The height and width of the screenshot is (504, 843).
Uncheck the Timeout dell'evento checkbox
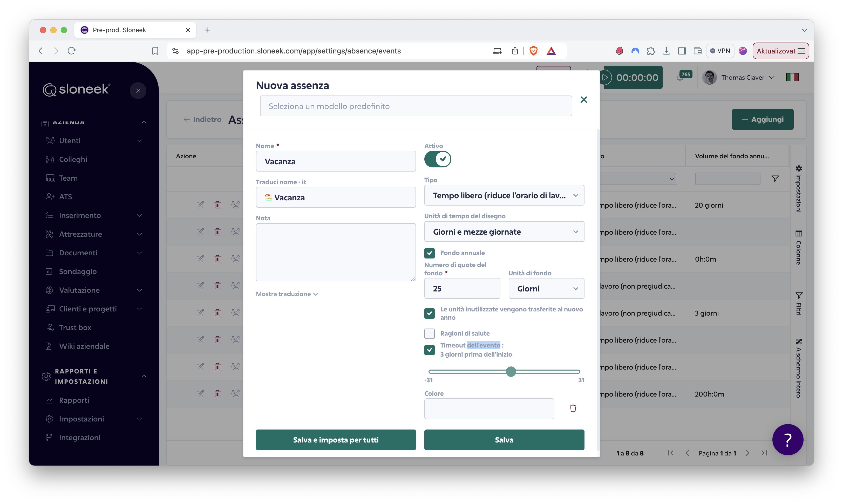429,350
